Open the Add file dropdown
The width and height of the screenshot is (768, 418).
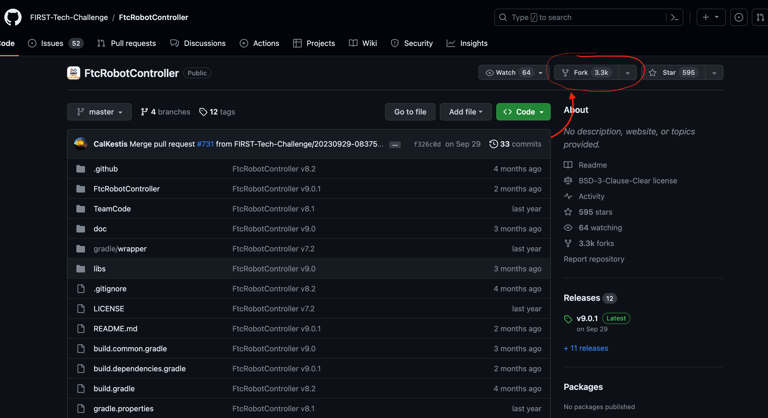coord(466,112)
